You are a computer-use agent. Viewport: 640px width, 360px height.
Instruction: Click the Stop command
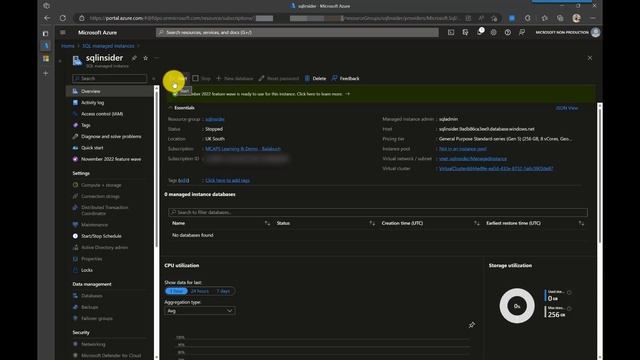click(x=202, y=78)
